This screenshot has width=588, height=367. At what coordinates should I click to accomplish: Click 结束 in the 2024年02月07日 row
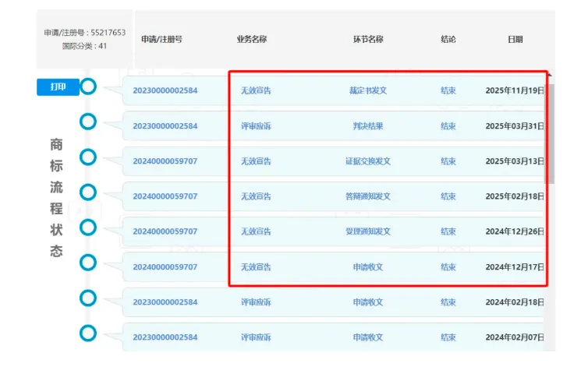(448, 337)
